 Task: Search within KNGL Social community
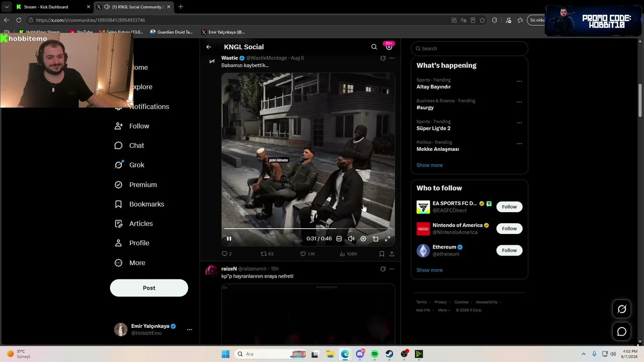374,47
